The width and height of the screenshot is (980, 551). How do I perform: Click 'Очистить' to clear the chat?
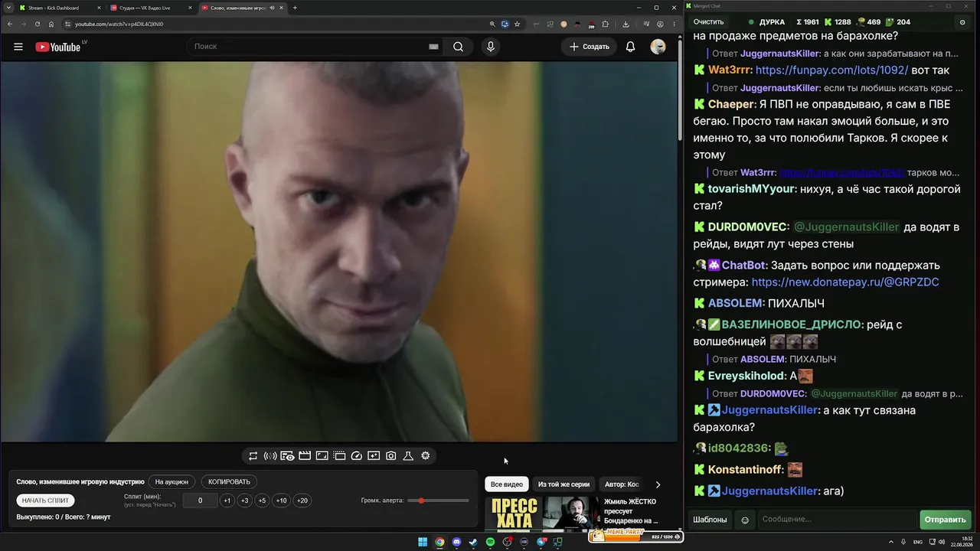click(708, 22)
